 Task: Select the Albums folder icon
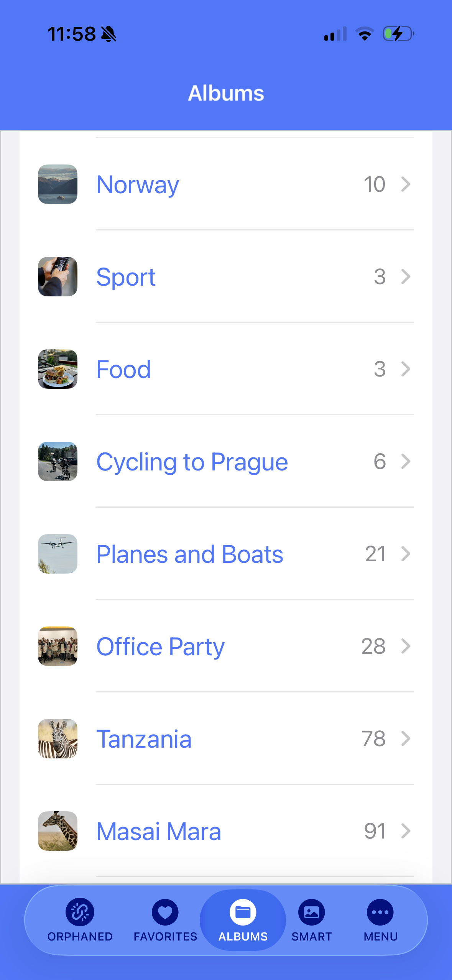pos(243,912)
